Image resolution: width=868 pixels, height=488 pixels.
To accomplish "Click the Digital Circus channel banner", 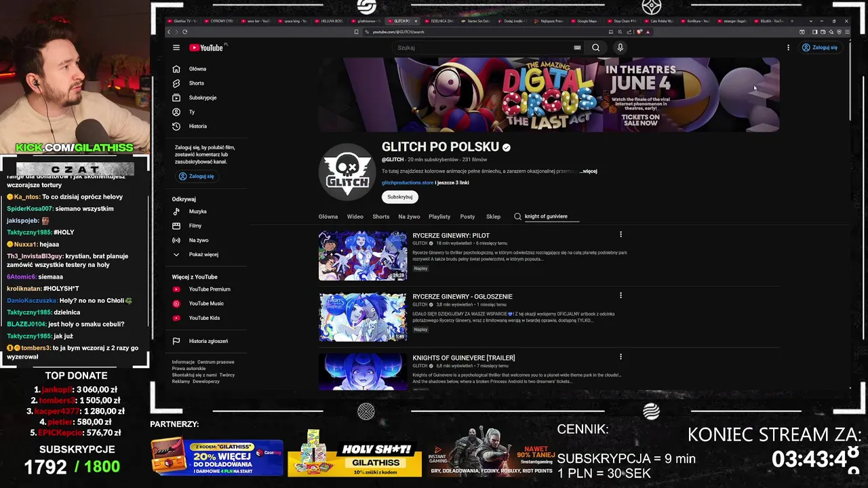I will click(x=549, y=94).
